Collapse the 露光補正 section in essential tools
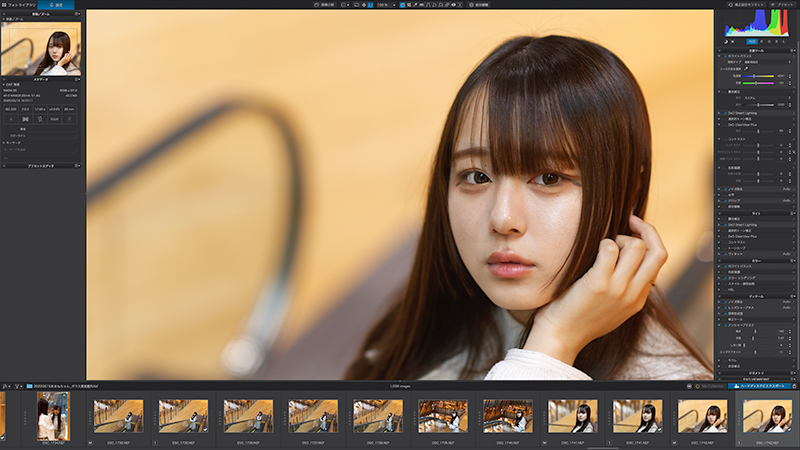The image size is (800, 450). pyautogui.click(x=719, y=92)
